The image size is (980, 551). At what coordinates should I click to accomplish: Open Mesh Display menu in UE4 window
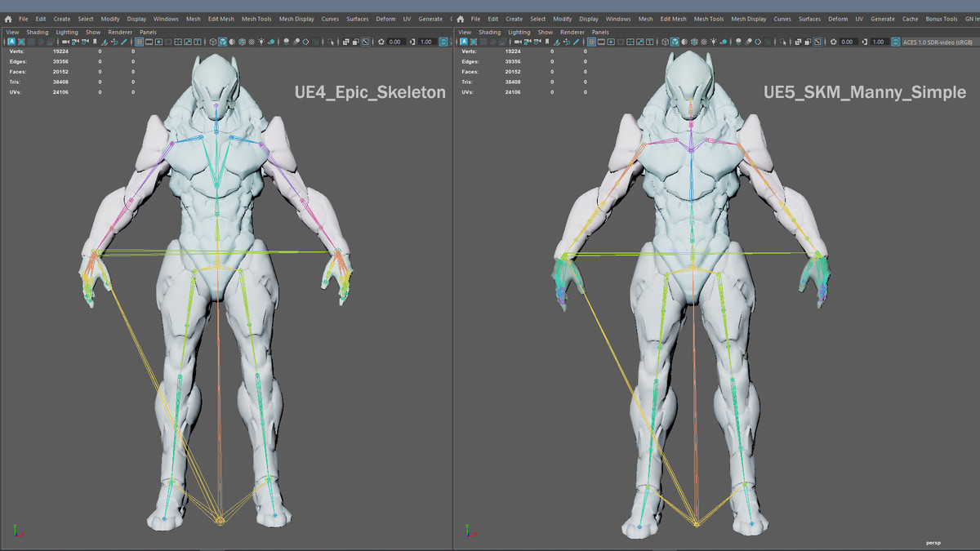pyautogui.click(x=296, y=19)
